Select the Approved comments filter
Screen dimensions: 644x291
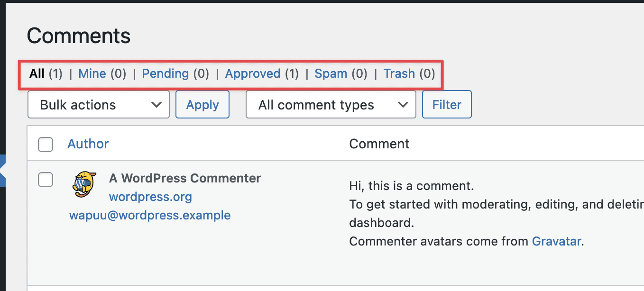(x=253, y=74)
